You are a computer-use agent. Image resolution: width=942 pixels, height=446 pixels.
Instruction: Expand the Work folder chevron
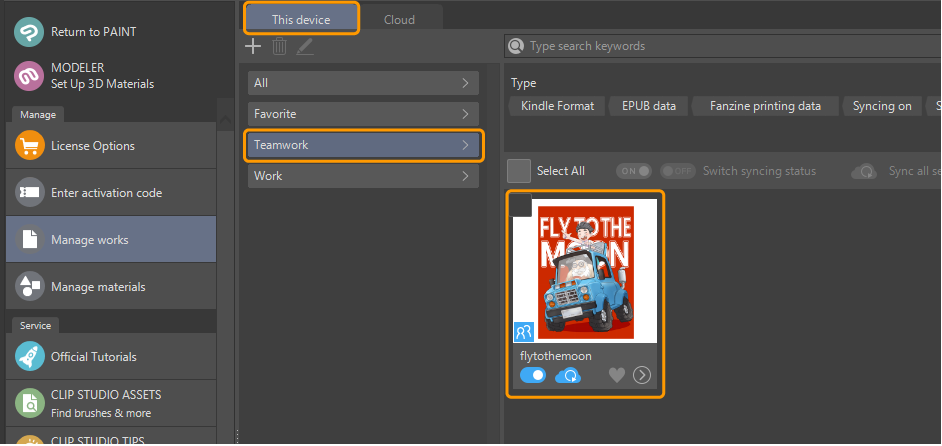point(465,176)
